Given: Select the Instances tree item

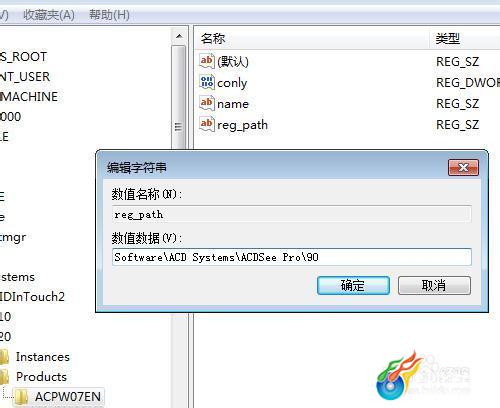Looking at the screenshot, I should tap(43, 357).
